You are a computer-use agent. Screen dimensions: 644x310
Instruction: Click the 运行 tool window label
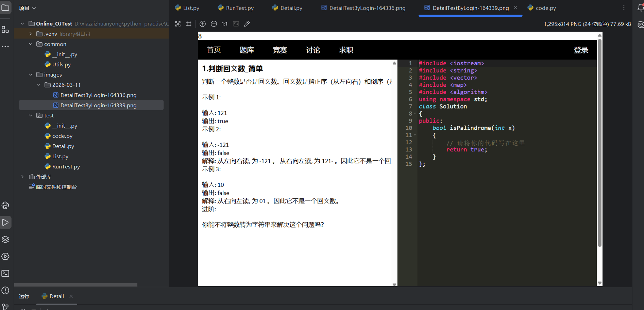tap(24, 296)
